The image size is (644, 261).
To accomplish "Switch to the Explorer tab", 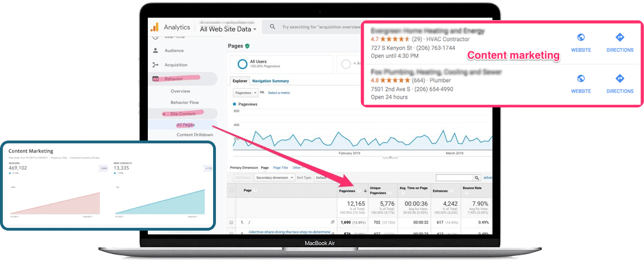I will (240, 81).
